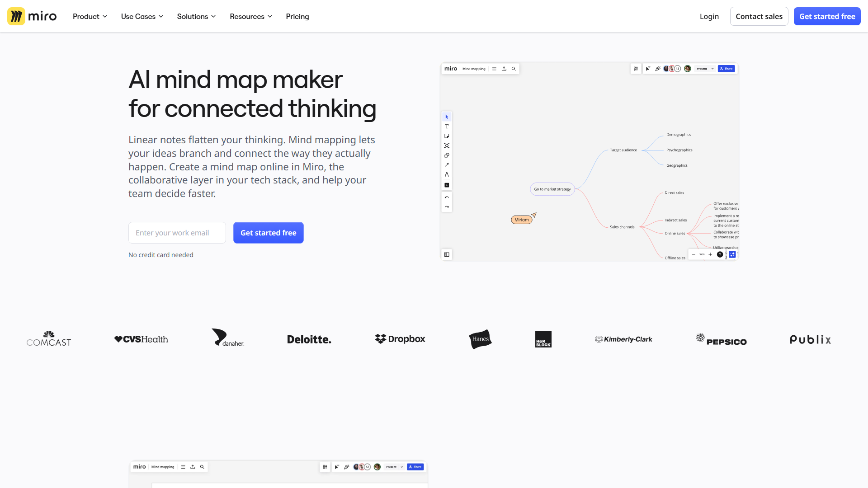Select the Sales channels node
Viewport: 868px width, 488px height.
[x=622, y=227]
